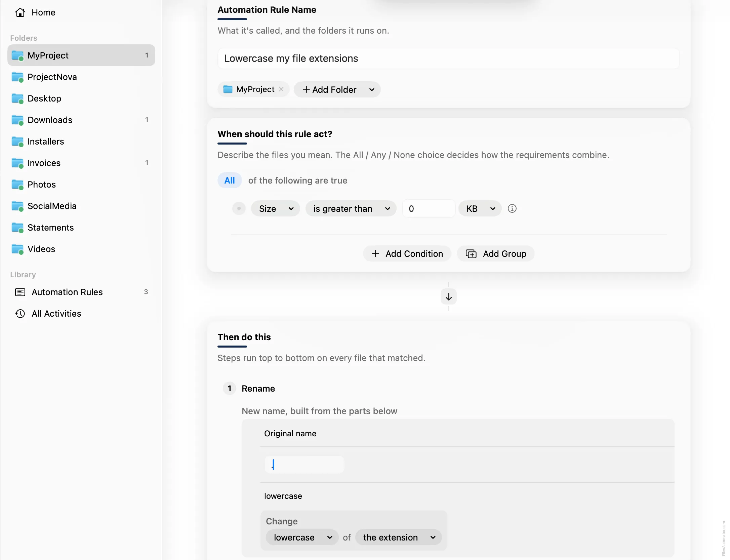Open the Invoices folder

pyautogui.click(x=81, y=163)
